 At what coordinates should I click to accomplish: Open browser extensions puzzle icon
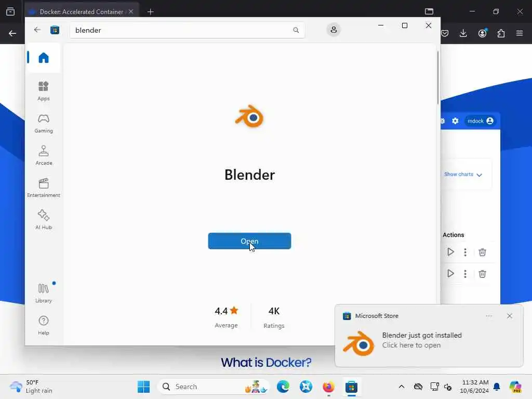pos(501,33)
